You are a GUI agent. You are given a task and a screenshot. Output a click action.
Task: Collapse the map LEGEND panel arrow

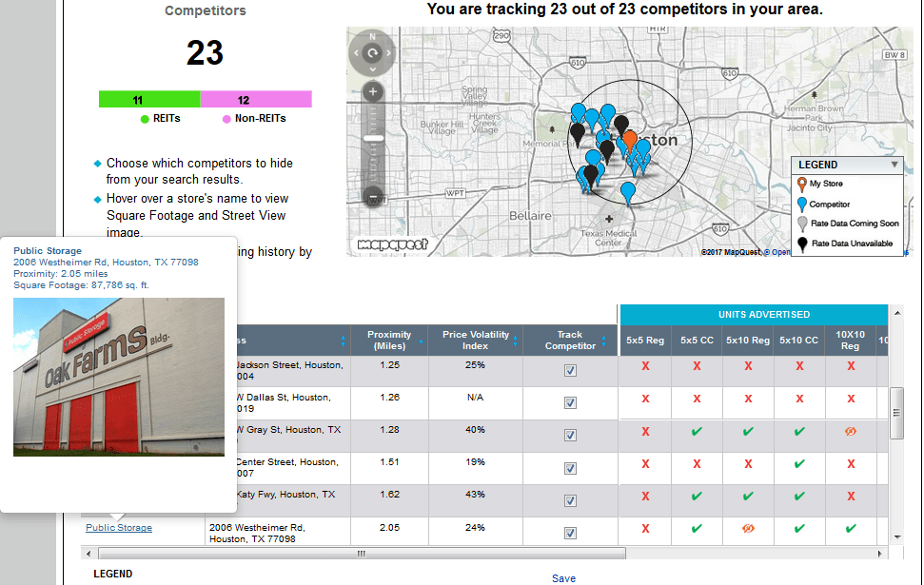894,165
